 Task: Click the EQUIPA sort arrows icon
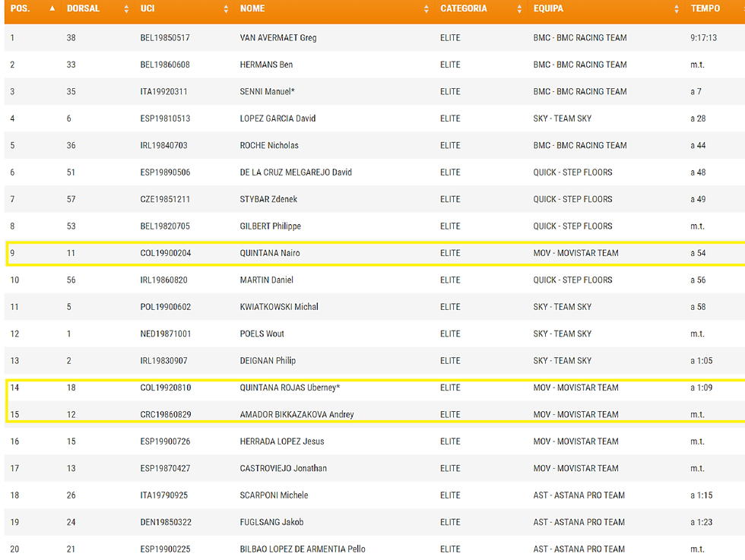point(677,9)
